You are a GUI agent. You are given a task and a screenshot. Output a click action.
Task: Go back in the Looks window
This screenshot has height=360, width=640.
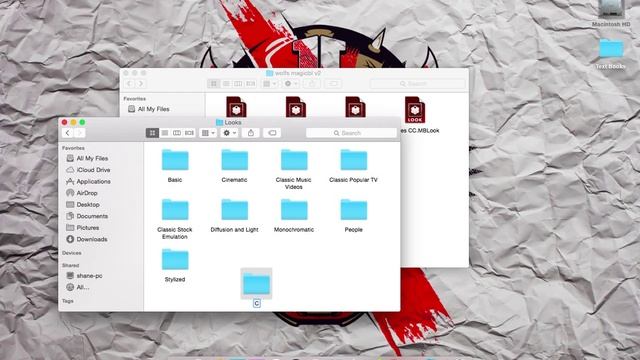point(68,133)
